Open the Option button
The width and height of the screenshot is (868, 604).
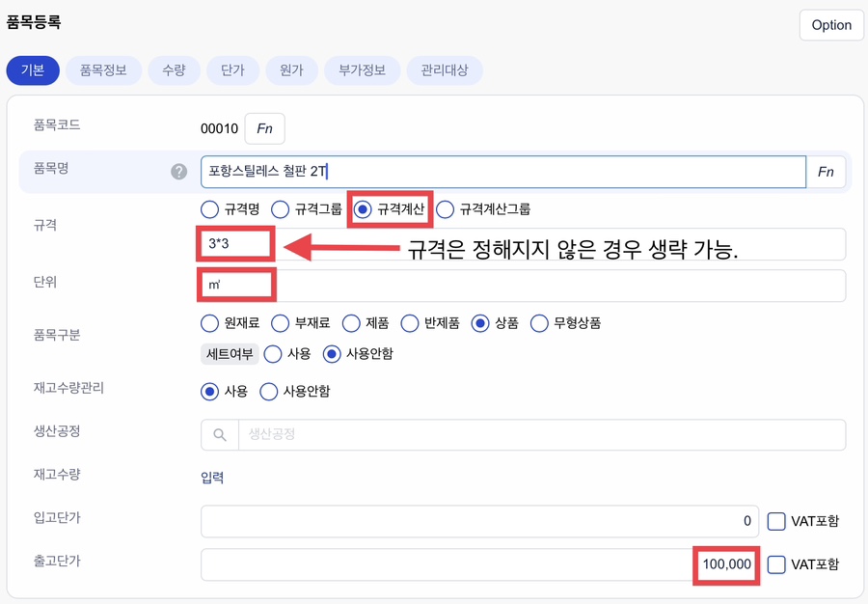pyautogui.click(x=831, y=25)
